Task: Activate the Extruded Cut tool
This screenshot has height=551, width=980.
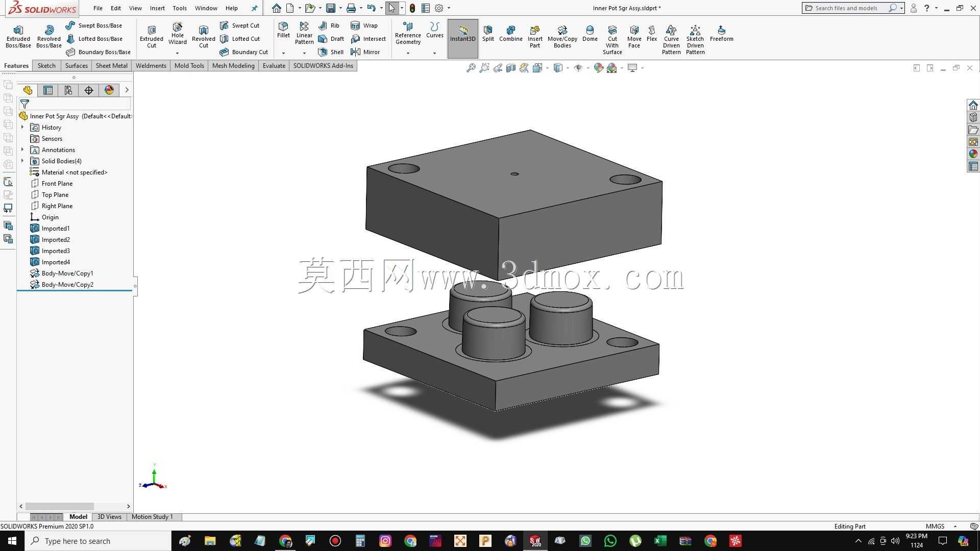Action: pos(152,36)
